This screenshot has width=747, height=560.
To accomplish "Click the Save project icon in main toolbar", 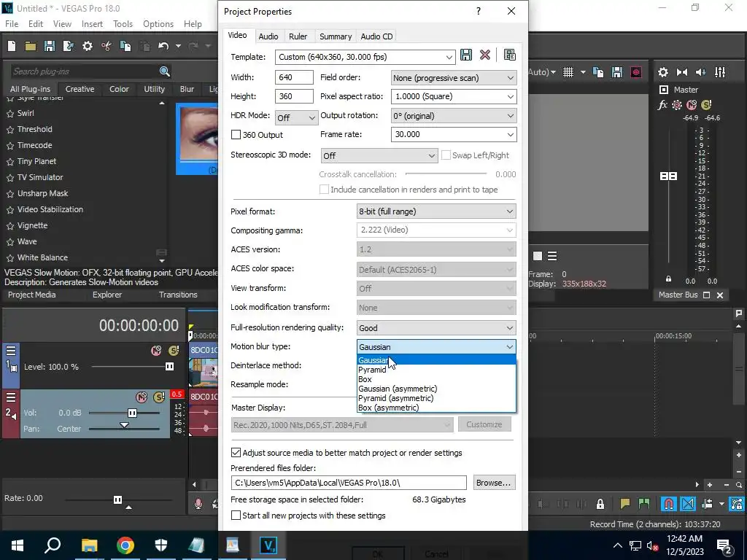I will (49, 46).
